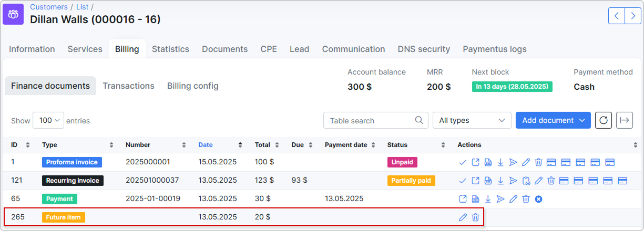Image resolution: width=644 pixels, height=231 pixels.
Task: Open the CPE tab
Action: tap(269, 49)
